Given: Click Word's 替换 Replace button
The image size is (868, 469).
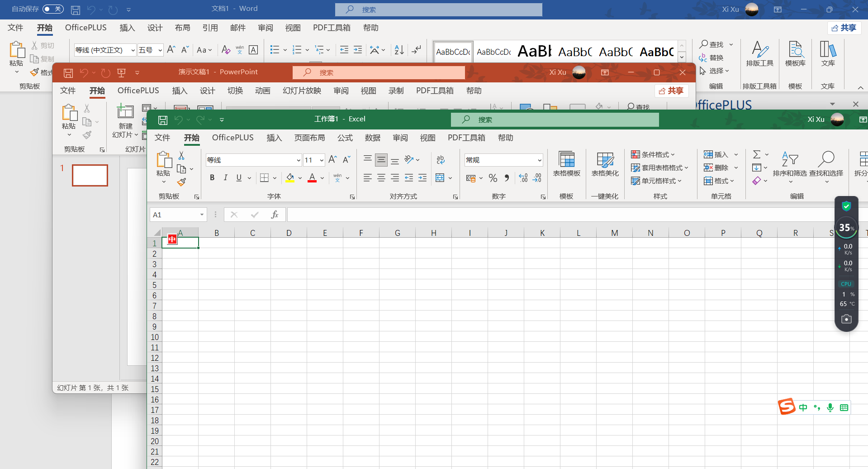Looking at the screenshot, I should pyautogui.click(x=711, y=57).
